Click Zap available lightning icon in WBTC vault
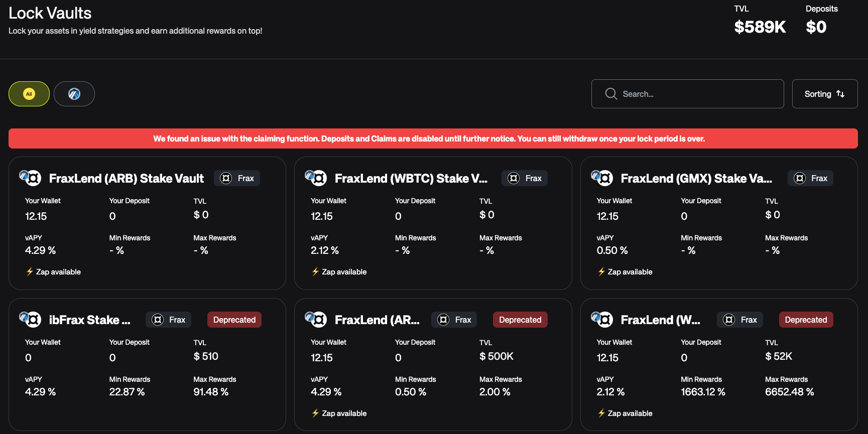The height and width of the screenshot is (434, 868). point(315,272)
